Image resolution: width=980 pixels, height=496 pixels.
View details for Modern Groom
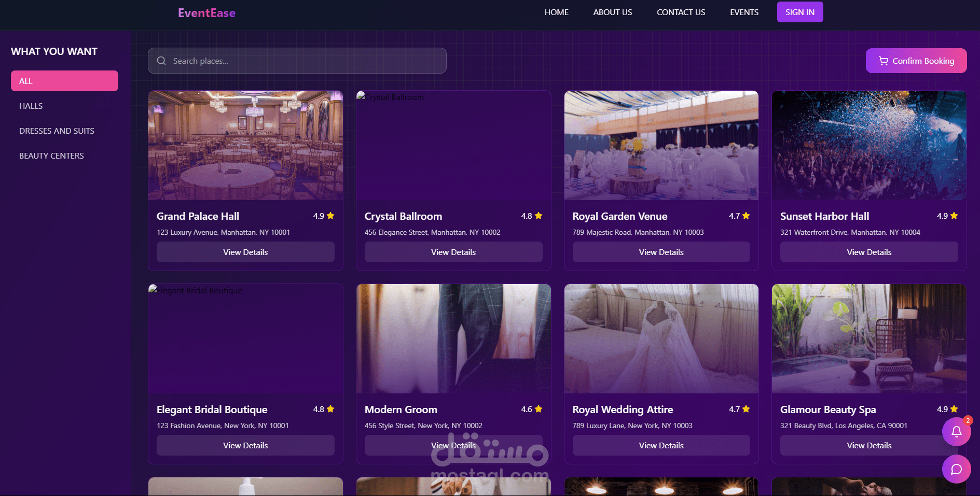coord(453,445)
